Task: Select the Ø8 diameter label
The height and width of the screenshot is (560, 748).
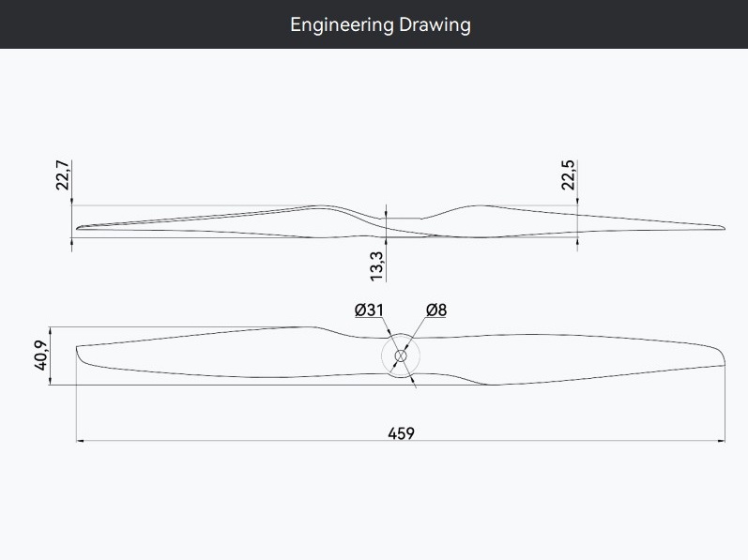Action: point(435,310)
